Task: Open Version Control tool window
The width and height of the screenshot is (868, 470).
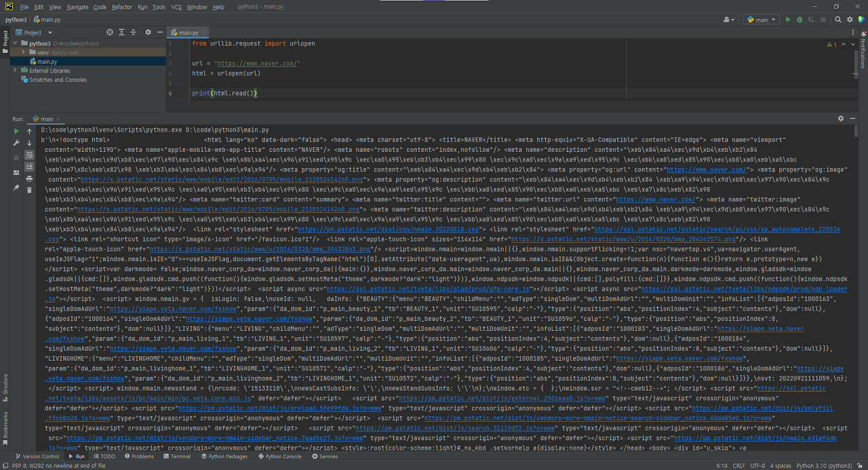Action: [37, 456]
